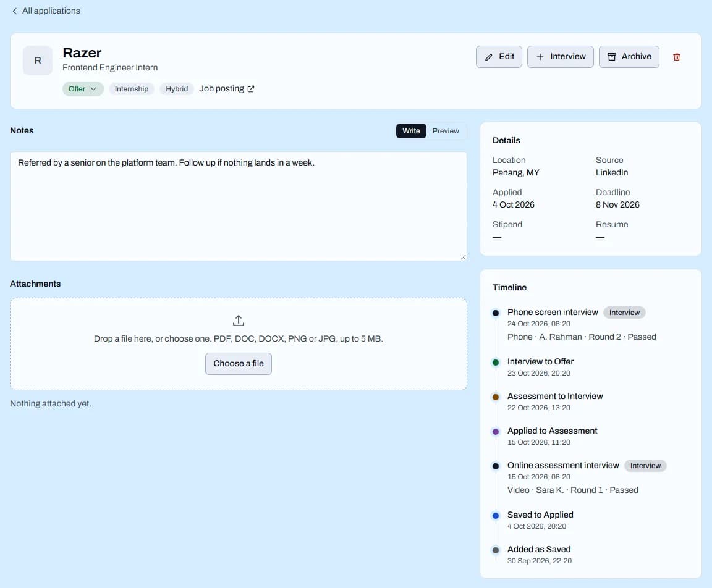The width and height of the screenshot is (712, 588).
Task: Click the Hybrid tag
Action: 177,89
